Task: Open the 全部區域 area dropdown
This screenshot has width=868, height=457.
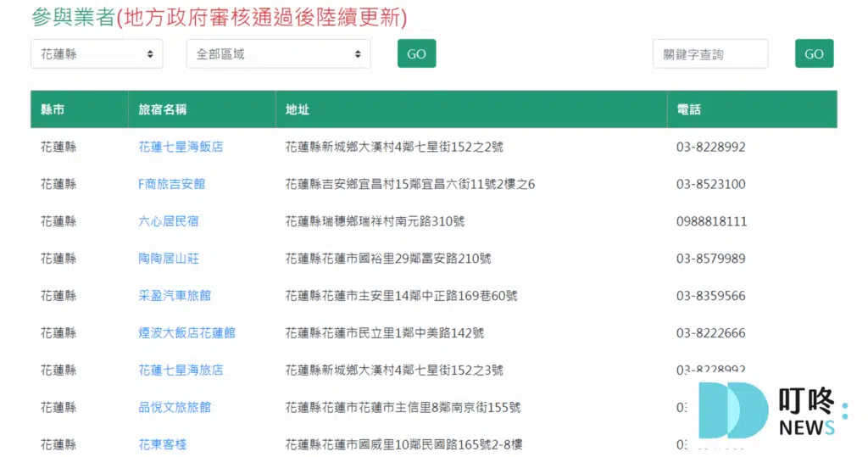Action: 278,53
